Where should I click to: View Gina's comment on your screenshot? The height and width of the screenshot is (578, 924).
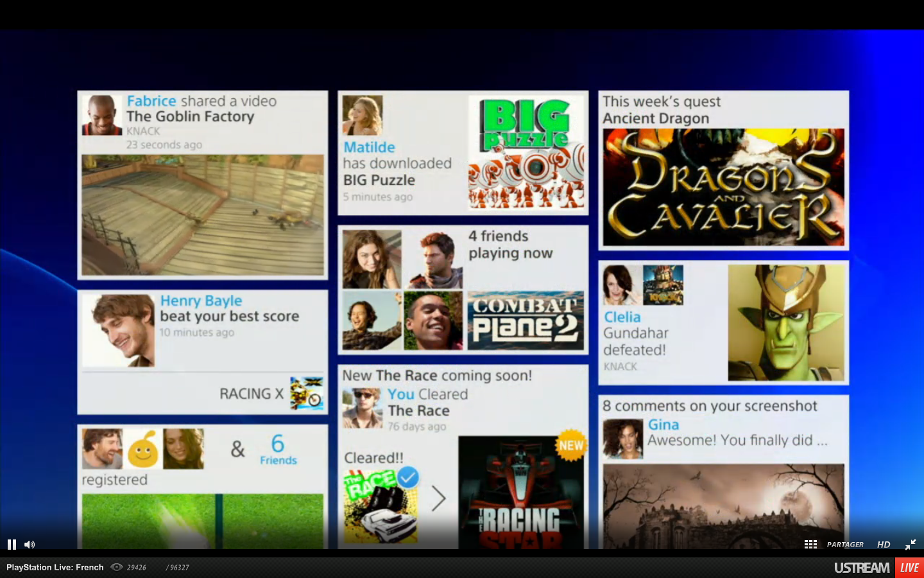tap(738, 440)
